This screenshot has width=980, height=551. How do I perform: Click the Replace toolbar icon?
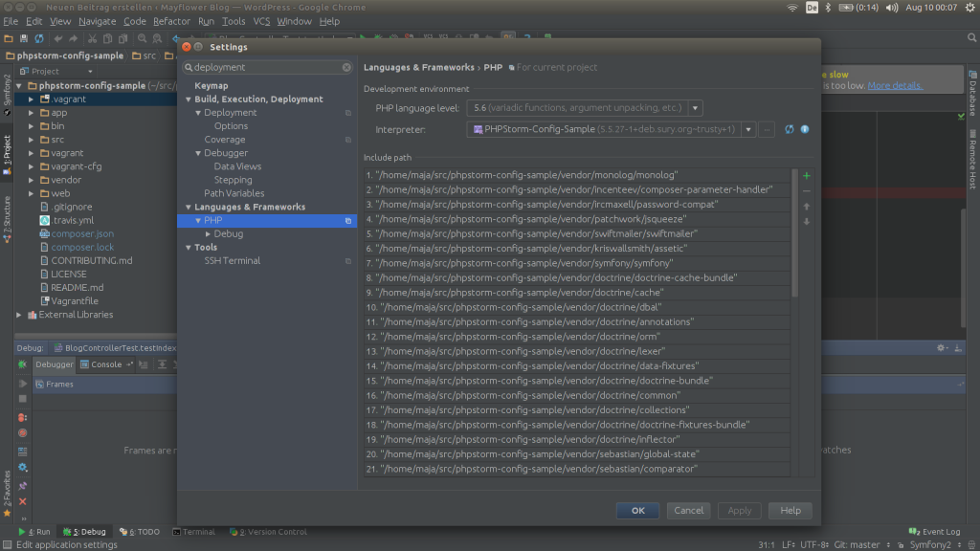coord(158,38)
